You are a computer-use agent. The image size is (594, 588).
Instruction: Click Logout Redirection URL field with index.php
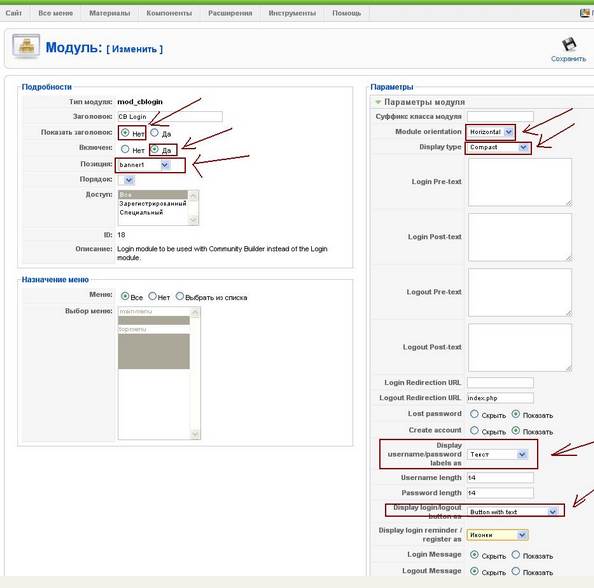[x=500, y=398]
